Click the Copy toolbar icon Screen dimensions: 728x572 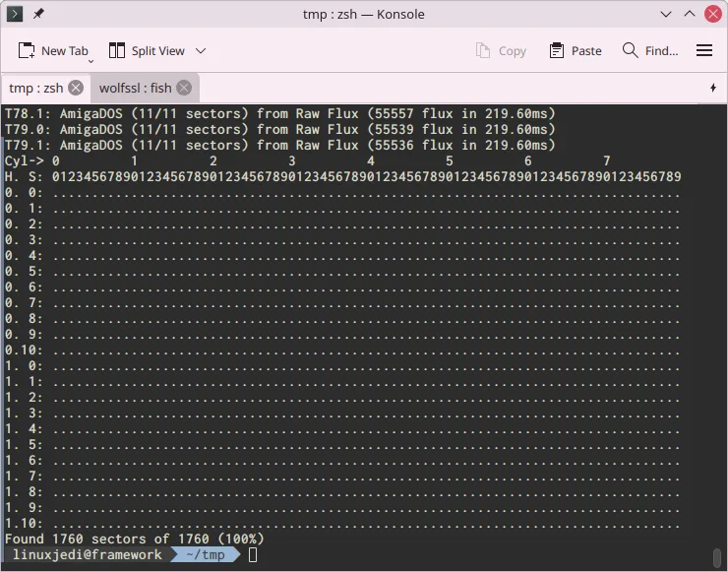(x=483, y=50)
